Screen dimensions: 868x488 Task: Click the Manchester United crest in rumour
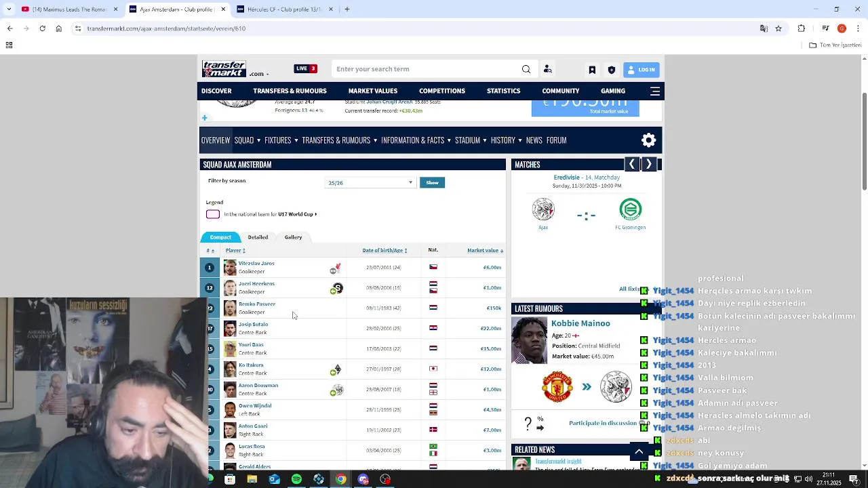[557, 387]
